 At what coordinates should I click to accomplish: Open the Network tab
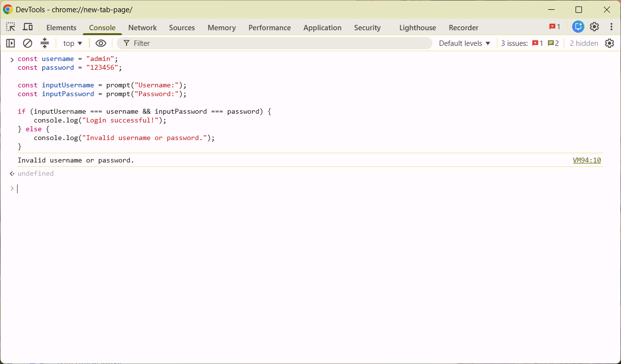(x=143, y=27)
